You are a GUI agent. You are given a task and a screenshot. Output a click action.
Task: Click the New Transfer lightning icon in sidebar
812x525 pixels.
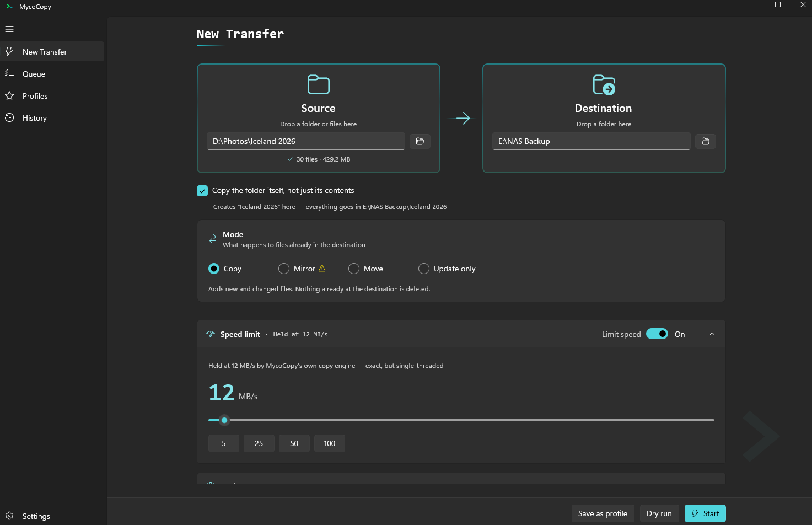[9, 51]
